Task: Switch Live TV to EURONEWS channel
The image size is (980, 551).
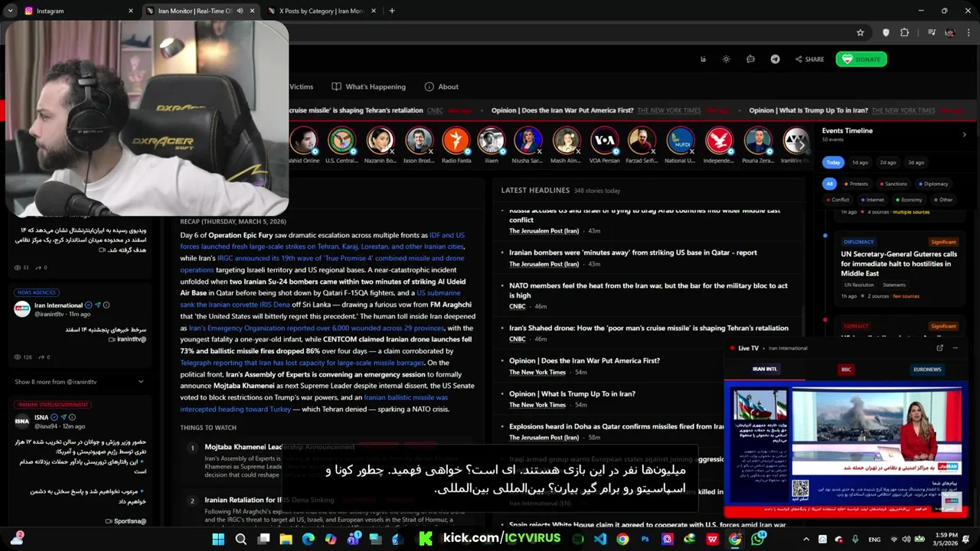Action: point(927,369)
